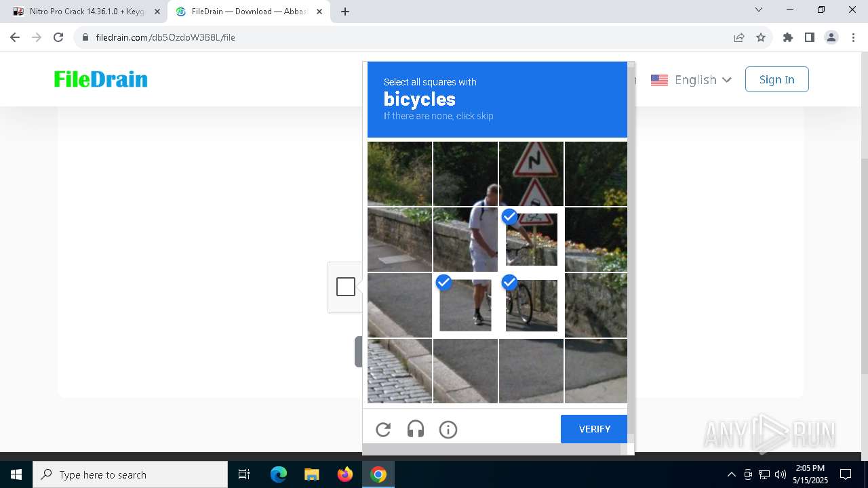Open Chrome extensions puzzle icon

(788, 37)
